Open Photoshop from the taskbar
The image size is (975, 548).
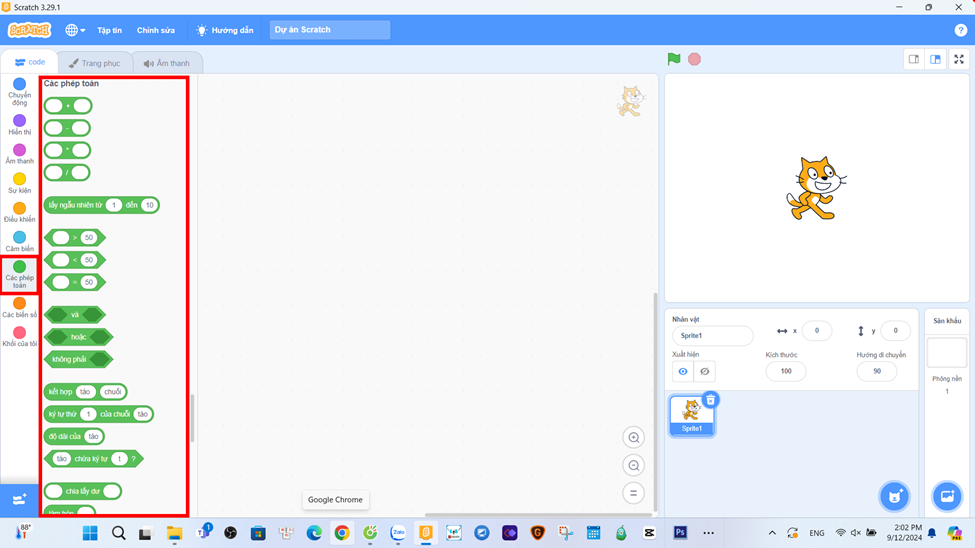(x=680, y=532)
